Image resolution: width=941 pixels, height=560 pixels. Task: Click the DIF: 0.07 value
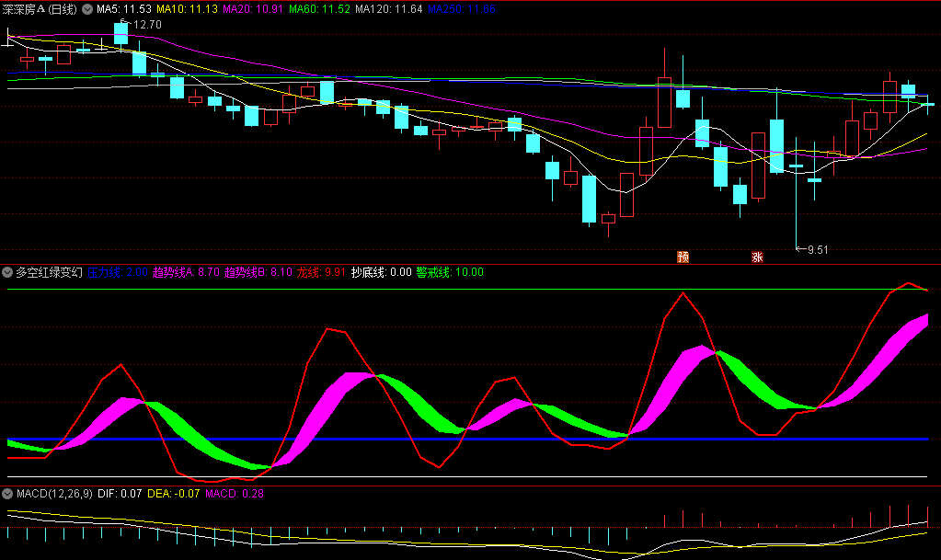pyautogui.click(x=120, y=494)
